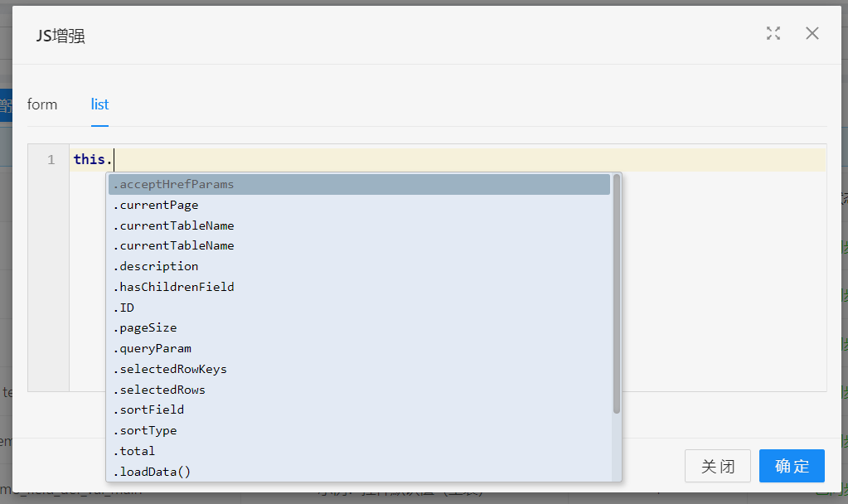Switch to the form tab
The image size is (848, 504).
click(42, 104)
